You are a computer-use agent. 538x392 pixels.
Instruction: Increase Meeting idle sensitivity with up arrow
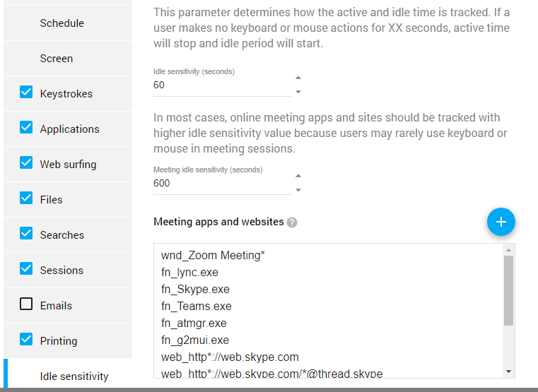(298, 176)
